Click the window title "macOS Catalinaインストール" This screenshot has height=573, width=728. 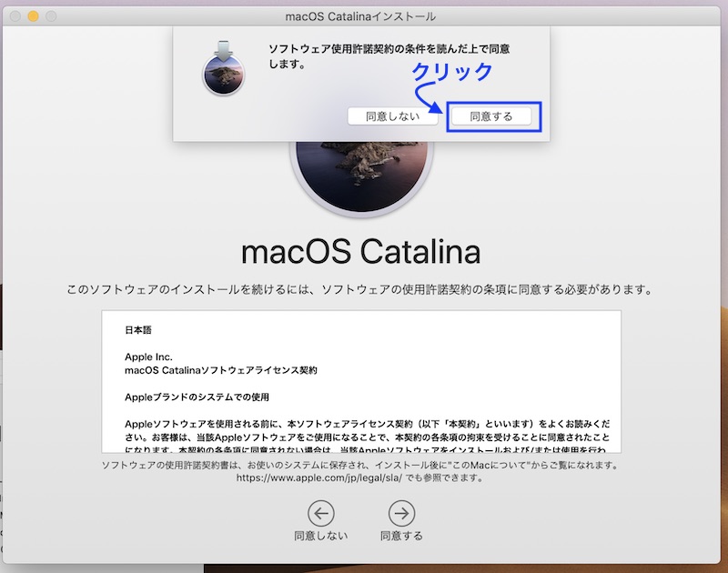pyautogui.click(x=360, y=16)
